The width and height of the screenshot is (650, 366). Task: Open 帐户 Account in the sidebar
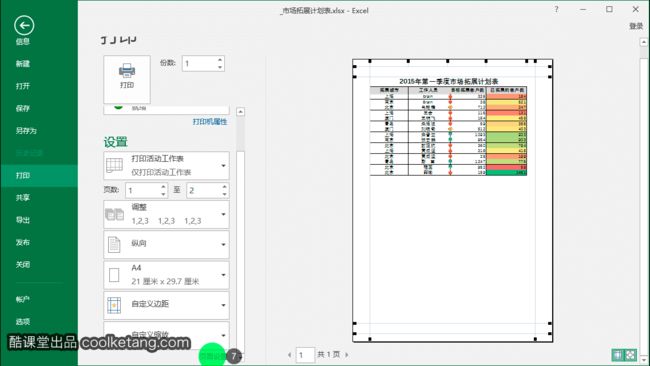click(x=23, y=299)
